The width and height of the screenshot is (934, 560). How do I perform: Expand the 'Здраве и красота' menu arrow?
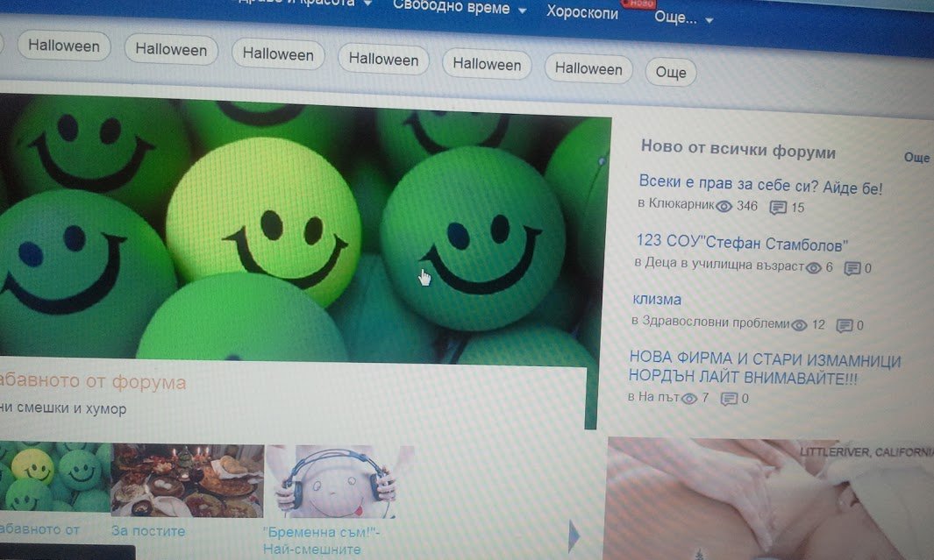click(x=367, y=4)
